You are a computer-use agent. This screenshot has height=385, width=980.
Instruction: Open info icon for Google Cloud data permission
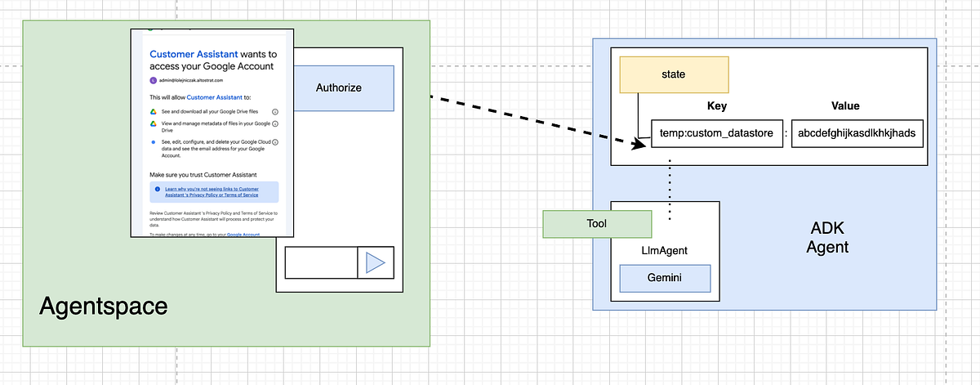point(275,141)
